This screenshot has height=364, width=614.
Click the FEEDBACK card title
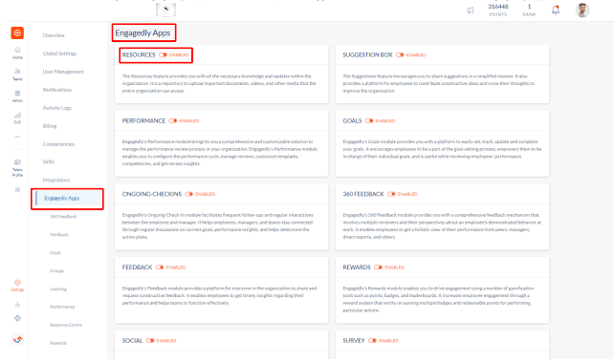(137, 268)
